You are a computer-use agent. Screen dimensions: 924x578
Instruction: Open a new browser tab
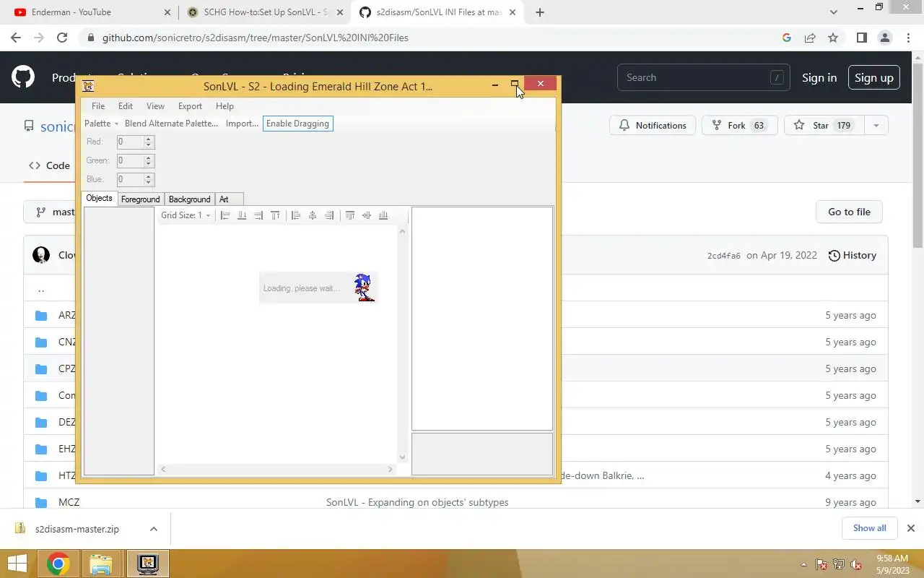[x=540, y=12]
